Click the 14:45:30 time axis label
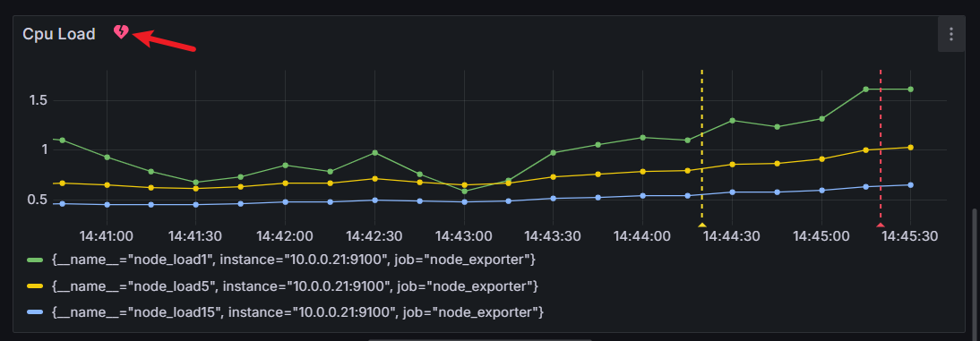The width and height of the screenshot is (980, 341). (x=910, y=236)
